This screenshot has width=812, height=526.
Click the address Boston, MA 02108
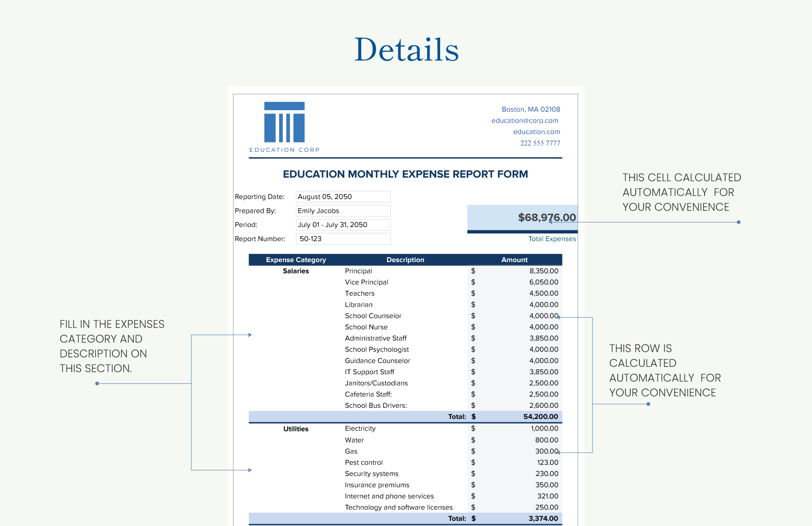click(531, 109)
